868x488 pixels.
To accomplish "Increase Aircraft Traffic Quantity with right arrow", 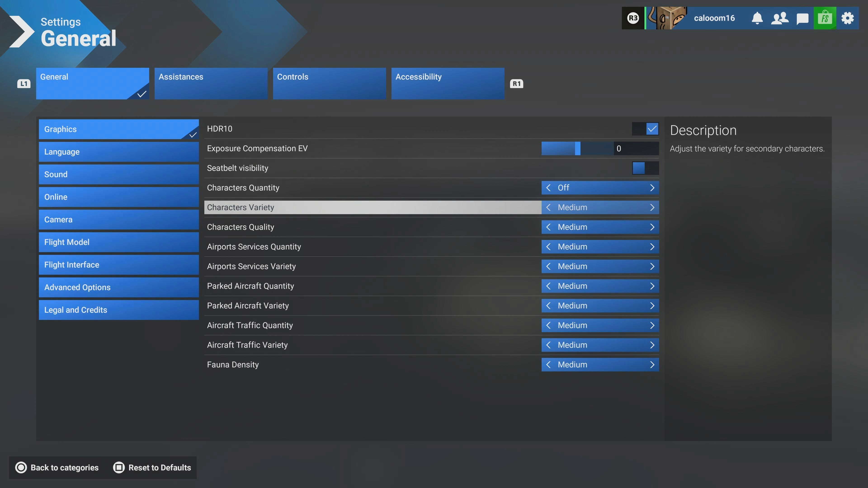I will (652, 325).
